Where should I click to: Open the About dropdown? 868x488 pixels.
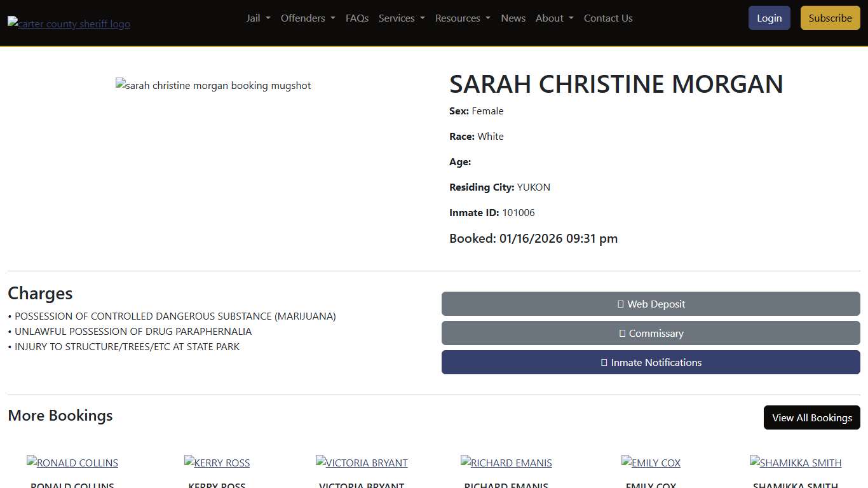(553, 18)
